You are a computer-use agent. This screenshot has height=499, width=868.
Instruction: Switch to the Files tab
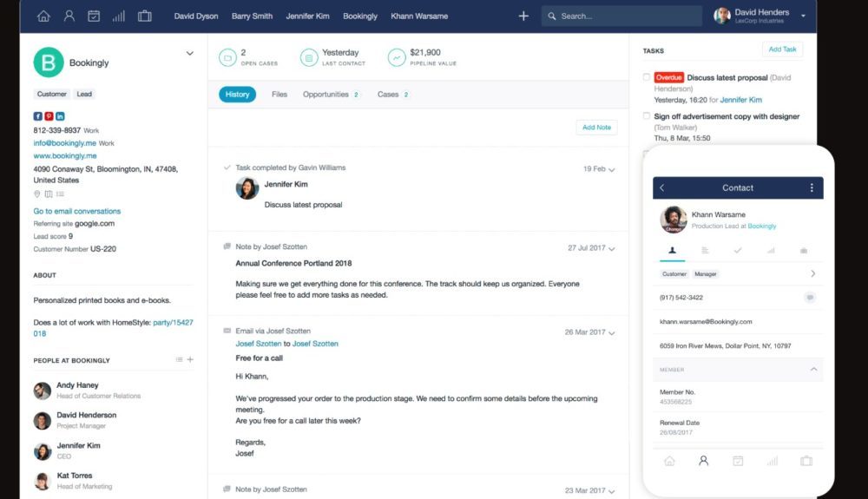(x=279, y=95)
